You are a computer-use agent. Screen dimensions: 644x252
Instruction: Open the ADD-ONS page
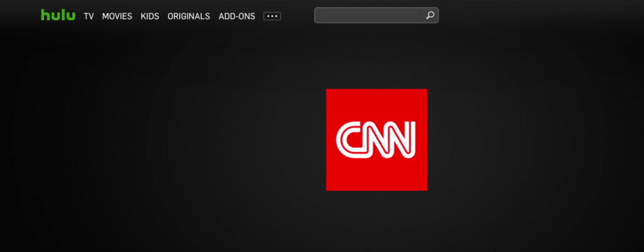tap(236, 16)
